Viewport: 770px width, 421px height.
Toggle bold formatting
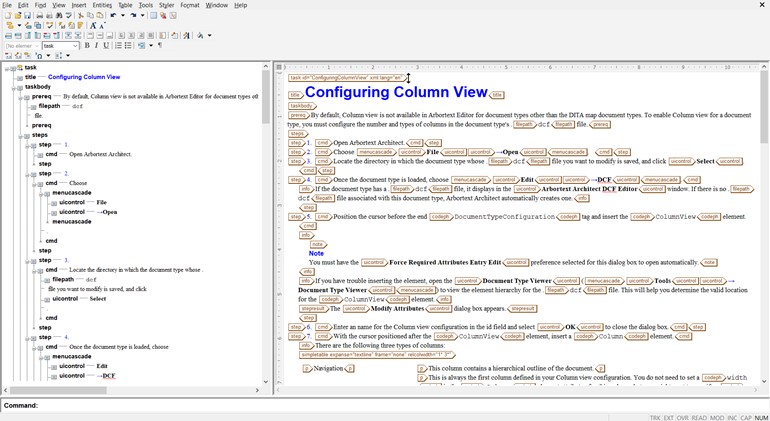click(87, 46)
